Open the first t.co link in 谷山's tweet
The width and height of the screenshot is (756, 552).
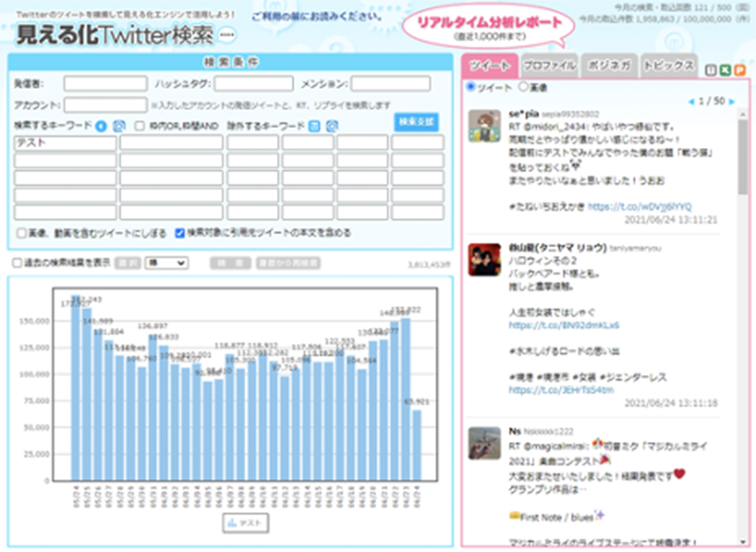tap(564, 325)
